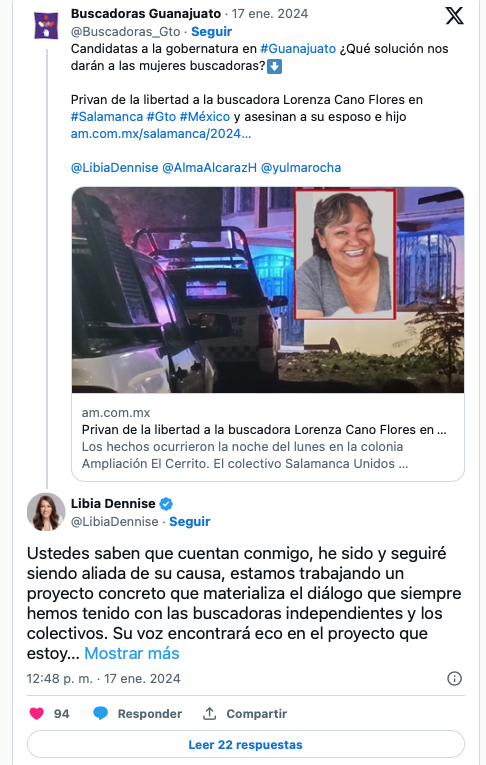Click the reply speech bubble icon

pyautogui.click(x=101, y=713)
